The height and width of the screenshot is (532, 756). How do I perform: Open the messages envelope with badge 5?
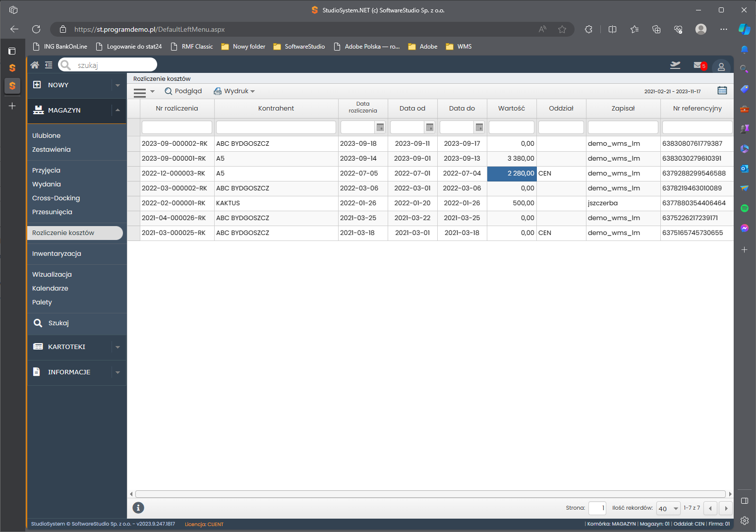tap(699, 65)
